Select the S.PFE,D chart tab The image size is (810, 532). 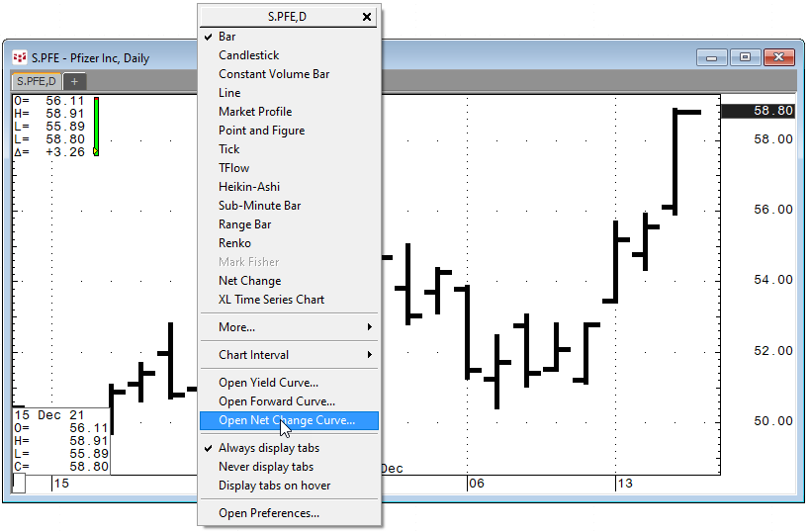point(37,81)
